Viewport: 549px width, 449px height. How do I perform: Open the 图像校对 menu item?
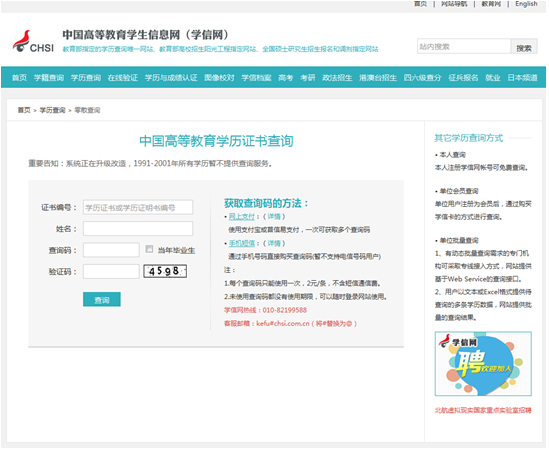(220, 78)
